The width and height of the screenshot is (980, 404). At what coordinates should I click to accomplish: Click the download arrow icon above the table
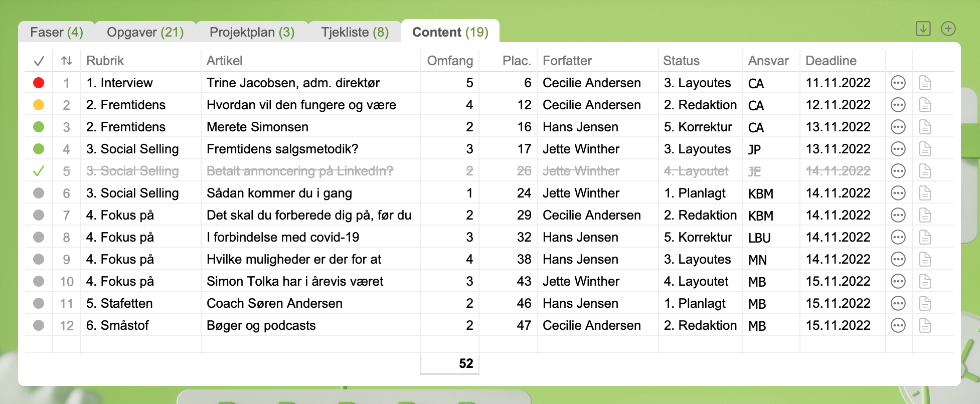923,29
